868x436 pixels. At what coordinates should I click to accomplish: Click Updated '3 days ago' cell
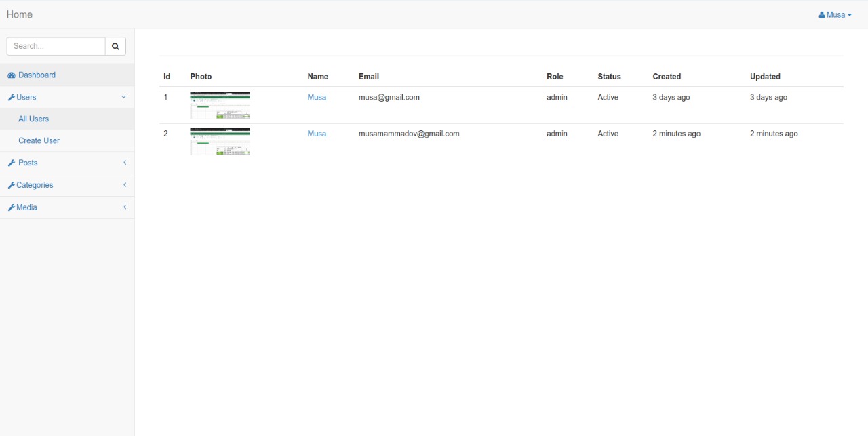pyautogui.click(x=768, y=97)
